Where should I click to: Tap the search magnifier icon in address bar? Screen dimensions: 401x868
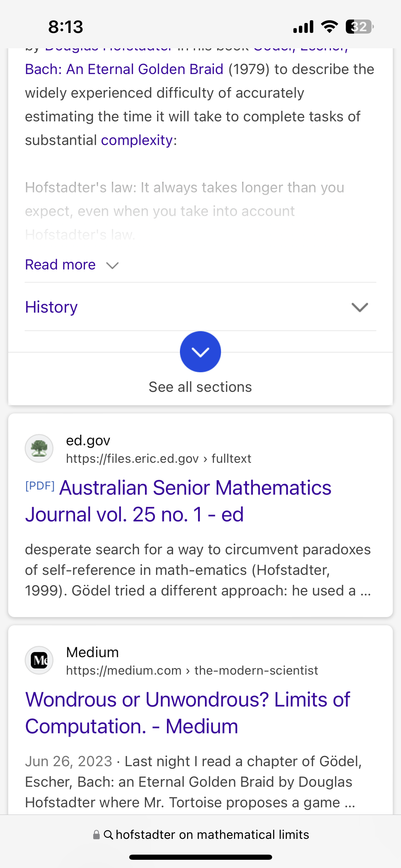(x=108, y=835)
